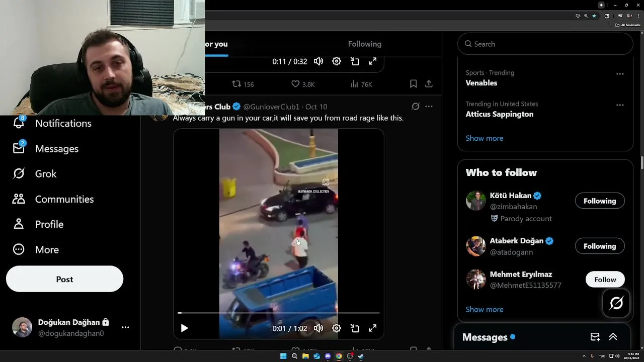The image size is (644, 362).
Task: Click the page scrollbar thumb
Action: pyautogui.click(x=641, y=163)
